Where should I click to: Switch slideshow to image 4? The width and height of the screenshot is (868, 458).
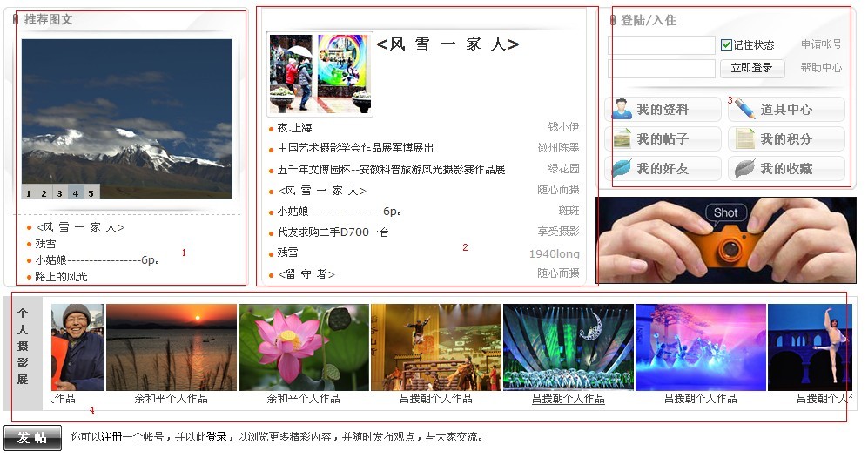tap(76, 192)
